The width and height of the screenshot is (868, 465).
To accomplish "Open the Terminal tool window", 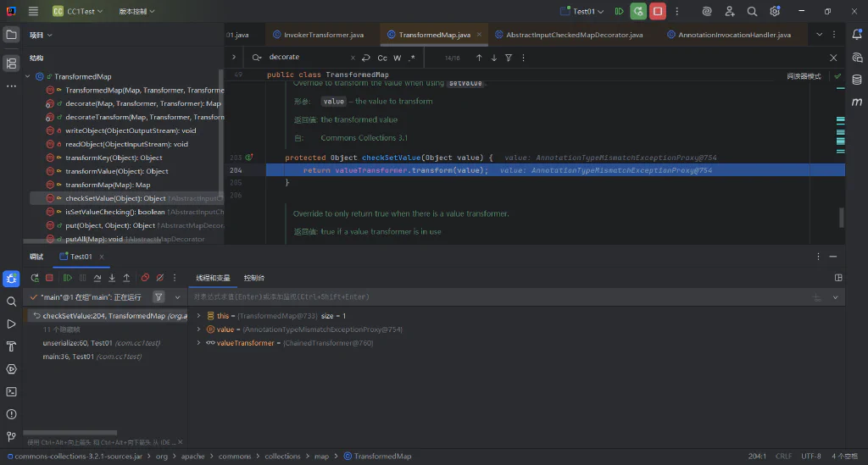I will (11, 391).
